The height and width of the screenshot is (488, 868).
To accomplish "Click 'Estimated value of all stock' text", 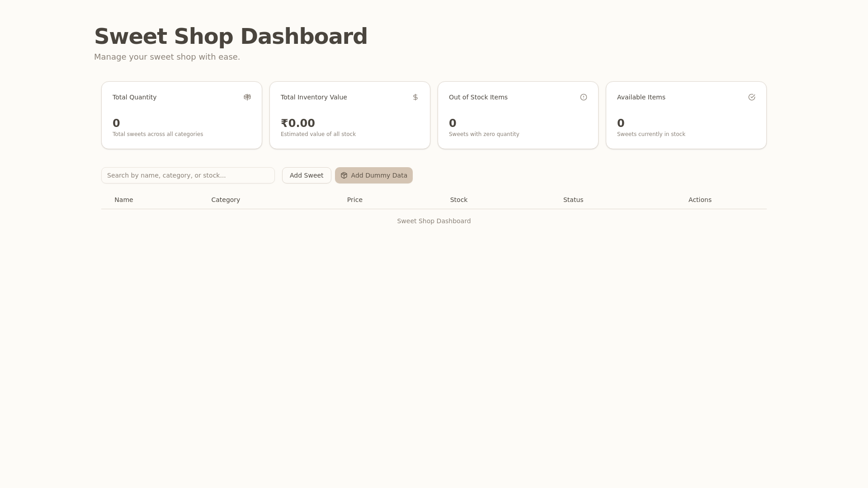I will (318, 134).
